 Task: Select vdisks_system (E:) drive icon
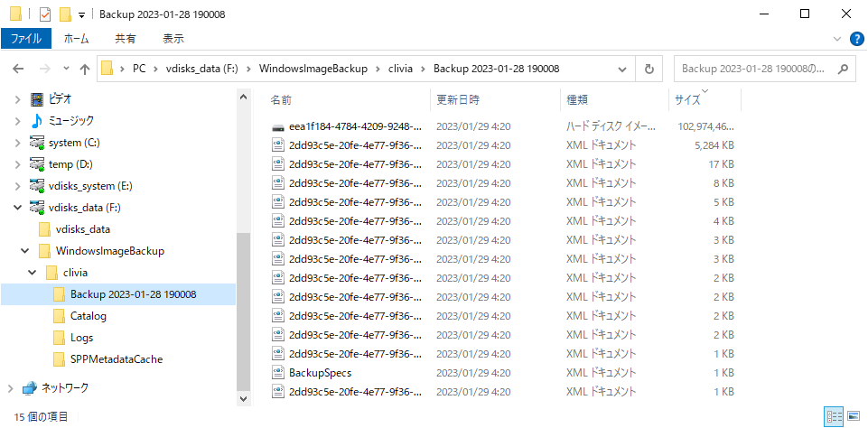[x=37, y=186]
